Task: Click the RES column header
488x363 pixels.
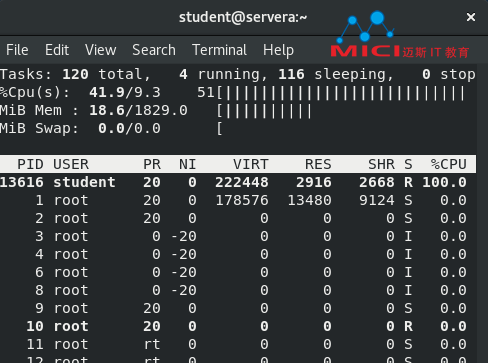Action: (x=318, y=164)
